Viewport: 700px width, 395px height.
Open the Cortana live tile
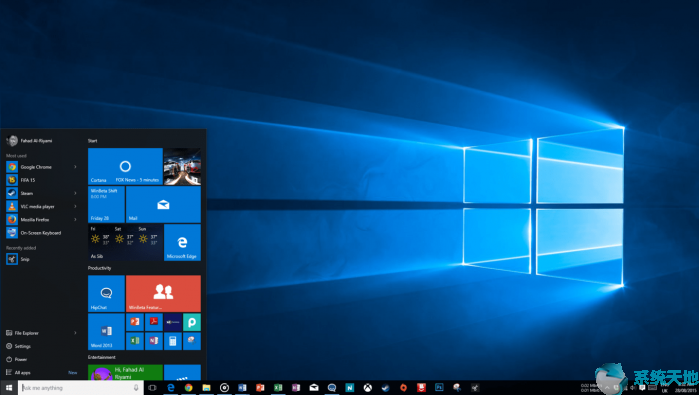click(125, 166)
